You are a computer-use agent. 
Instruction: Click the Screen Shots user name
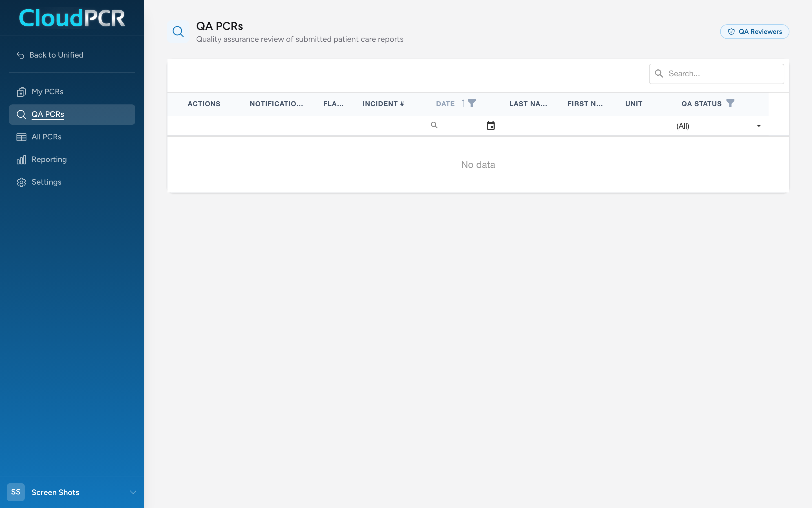pyautogui.click(x=55, y=492)
